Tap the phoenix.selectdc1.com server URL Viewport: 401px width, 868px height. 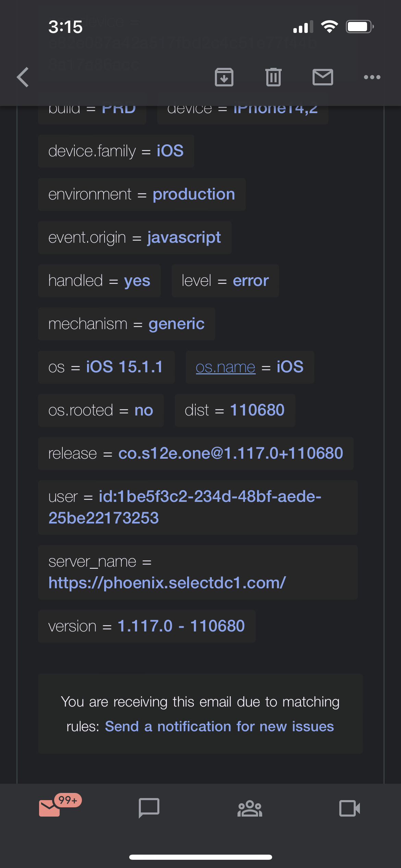pos(167,582)
